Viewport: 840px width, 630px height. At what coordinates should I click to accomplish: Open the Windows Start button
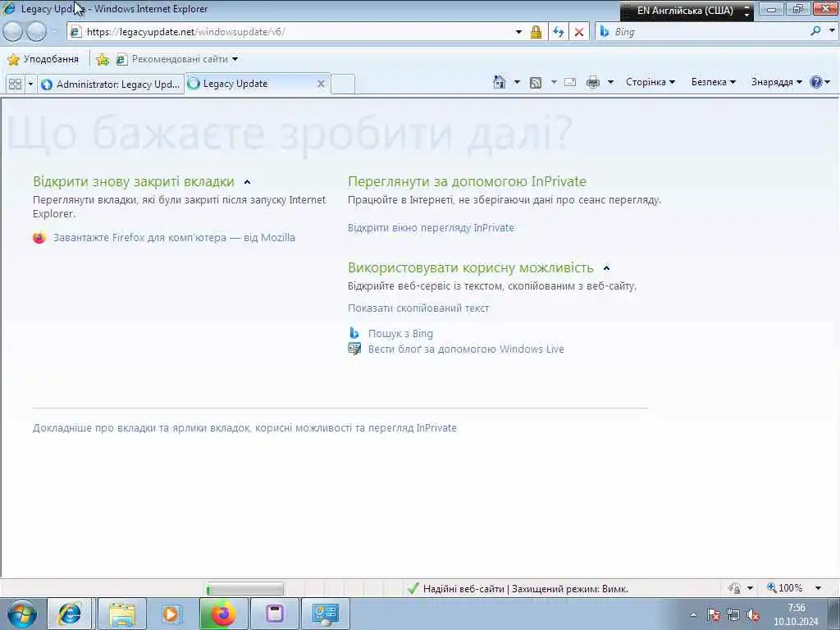click(x=22, y=614)
